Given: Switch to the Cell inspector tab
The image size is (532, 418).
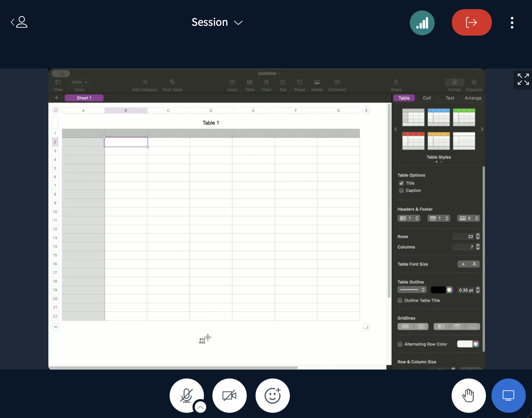Looking at the screenshot, I should 427,98.
